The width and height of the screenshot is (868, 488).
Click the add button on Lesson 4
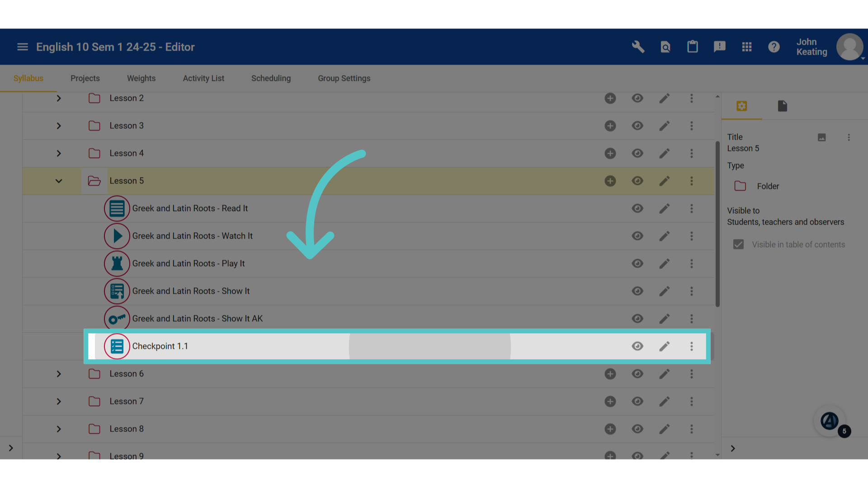(x=610, y=153)
